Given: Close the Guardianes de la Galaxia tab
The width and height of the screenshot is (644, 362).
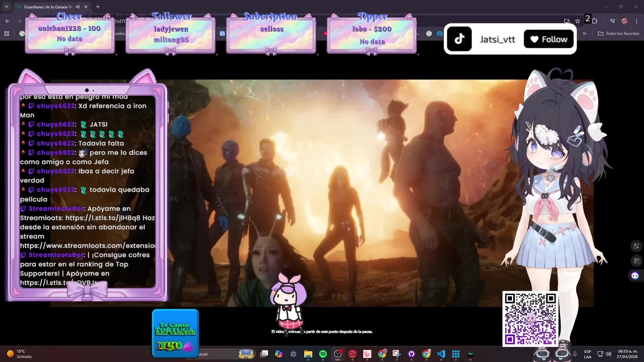Looking at the screenshot, I should pos(86,7).
